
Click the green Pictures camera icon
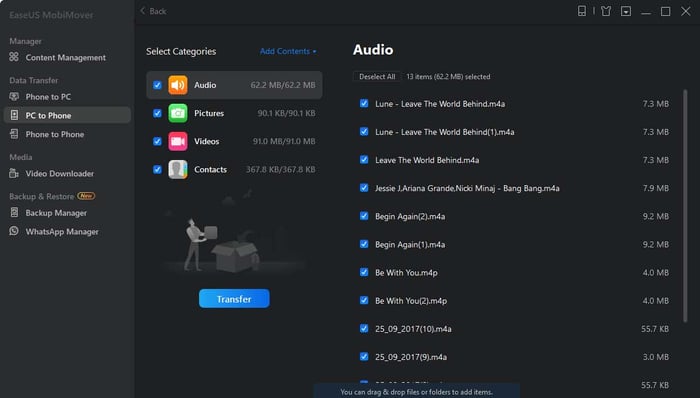click(x=178, y=113)
